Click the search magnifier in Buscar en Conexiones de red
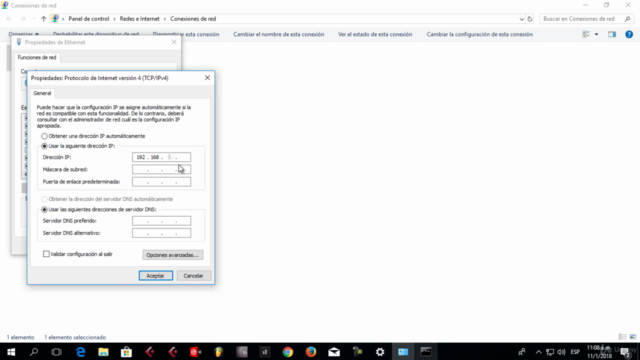Image resolution: width=640 pixels, height=360 pixels. (627, 19)
